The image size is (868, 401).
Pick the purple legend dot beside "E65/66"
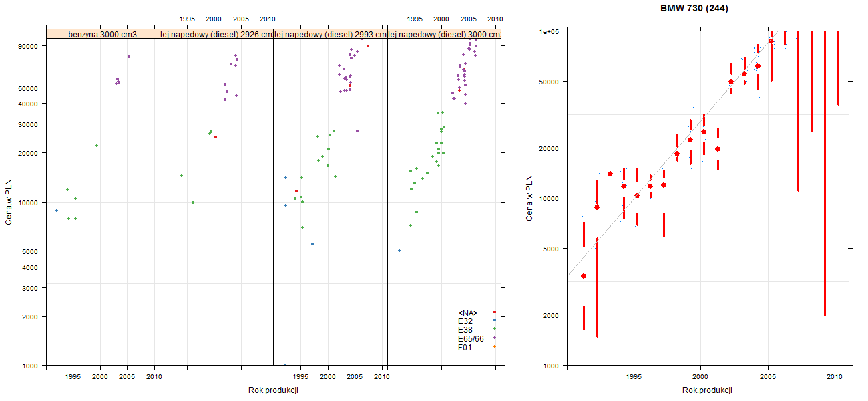coord(495,338)
